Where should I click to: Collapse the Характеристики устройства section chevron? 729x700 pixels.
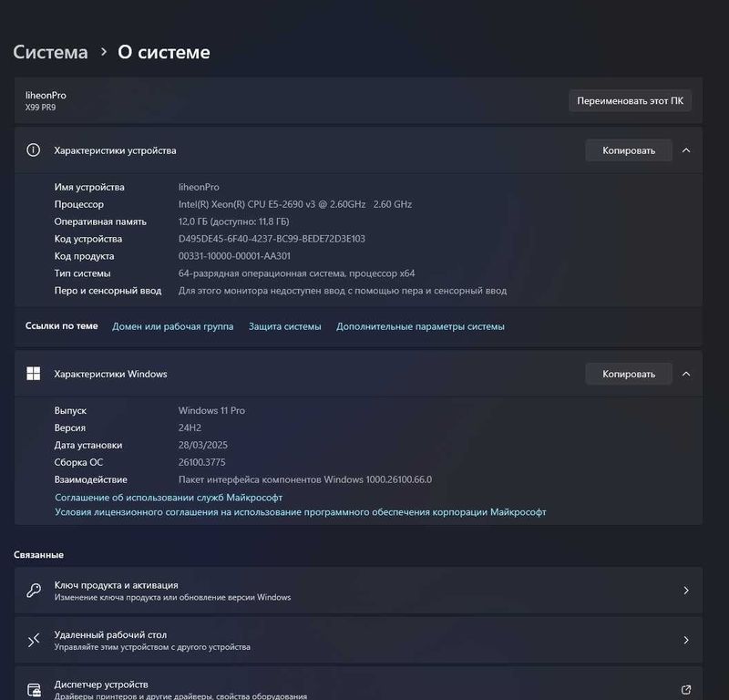click(x=686, y=150)
